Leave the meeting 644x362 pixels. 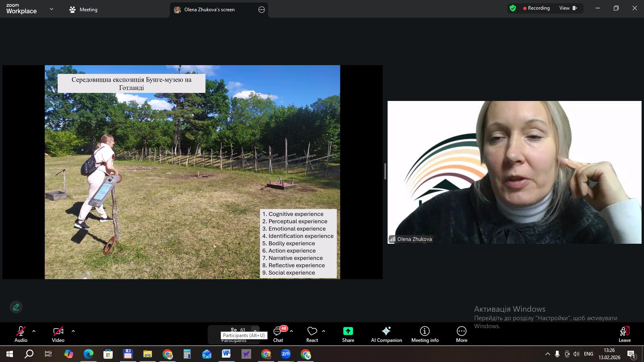[x=624, y=334]
